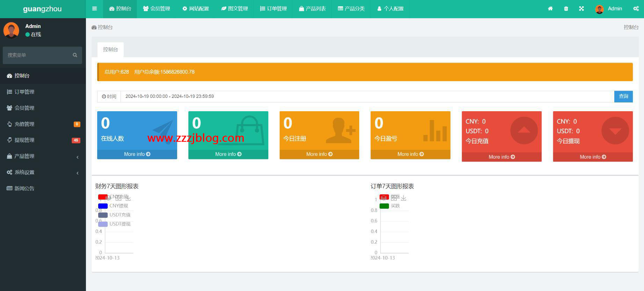Click the 用户总余额 value in orange banner
Image resolution: width=644 pixels, height=291 pixels.
[164, 72]
